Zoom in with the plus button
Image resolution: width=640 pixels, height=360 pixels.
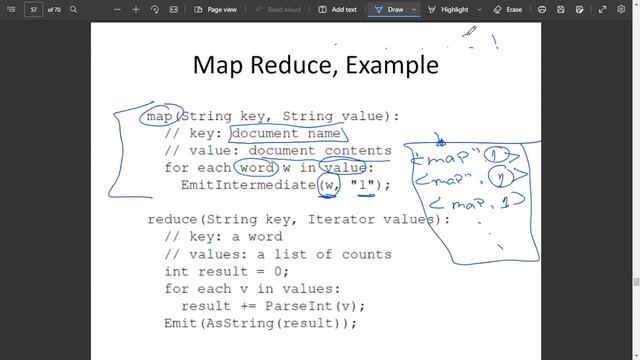click(x=136, y=9)
